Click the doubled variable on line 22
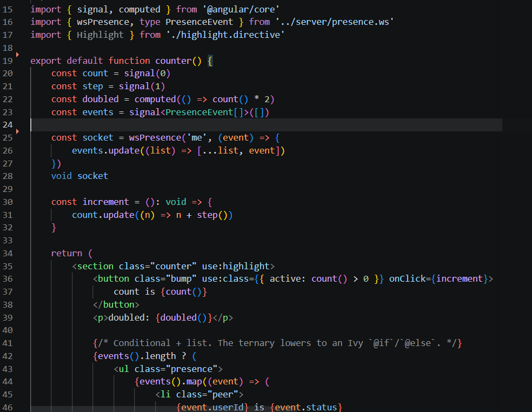The width and height of the screenshot is (532, 412). (101, 99)
